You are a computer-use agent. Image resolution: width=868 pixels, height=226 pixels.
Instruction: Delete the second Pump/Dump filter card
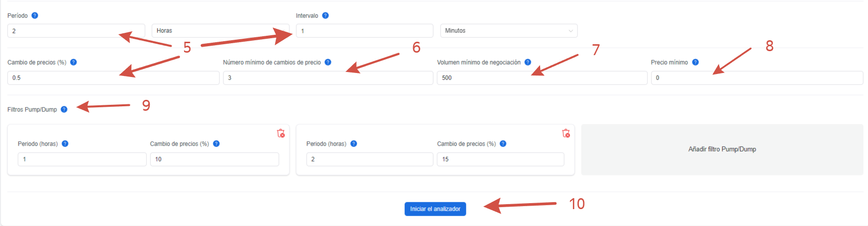(x=566, y=133)
